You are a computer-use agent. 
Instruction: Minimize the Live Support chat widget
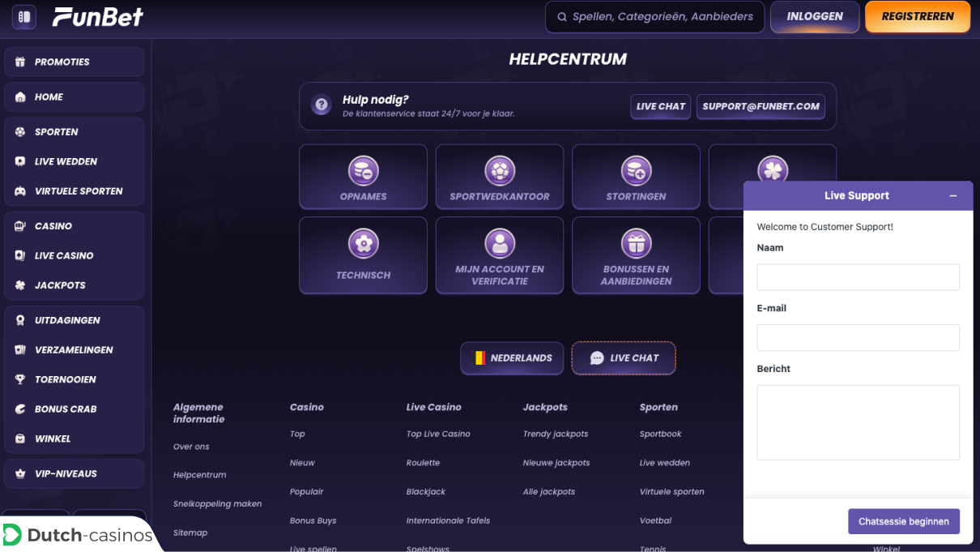(x=953, y=196)
